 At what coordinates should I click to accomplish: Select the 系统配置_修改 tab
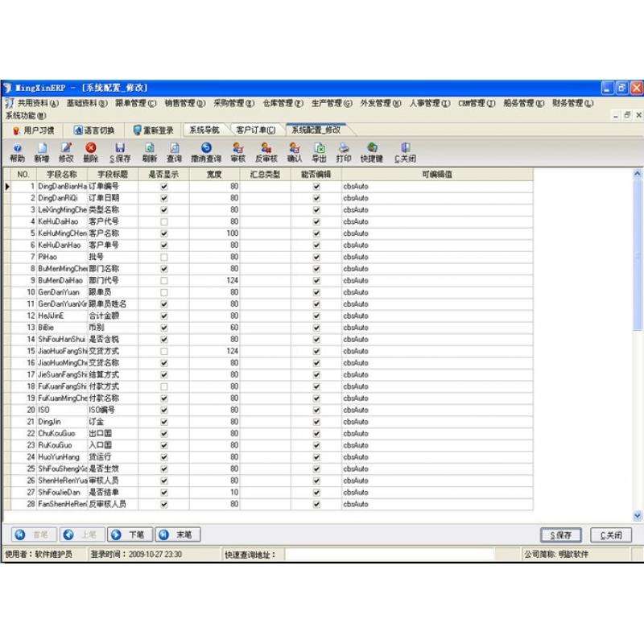click(316, 130)
